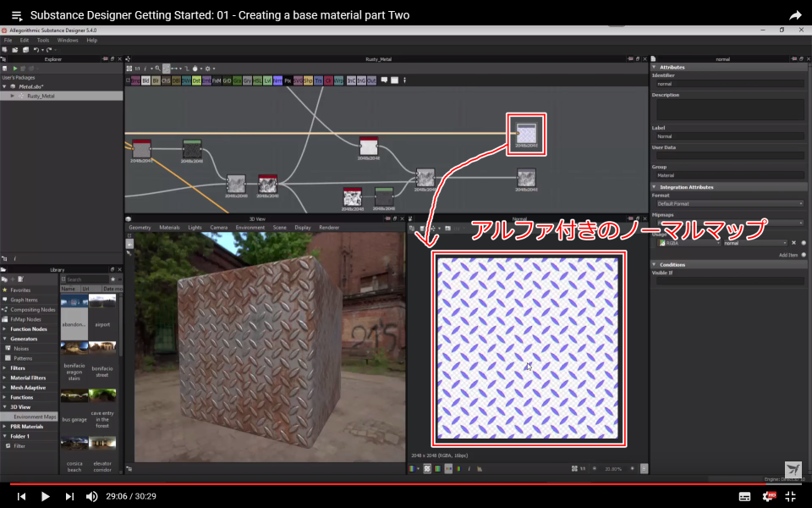Play the video
Viewport: 812px width, 508px height.
pyautogui.click(x=45, y=497)
